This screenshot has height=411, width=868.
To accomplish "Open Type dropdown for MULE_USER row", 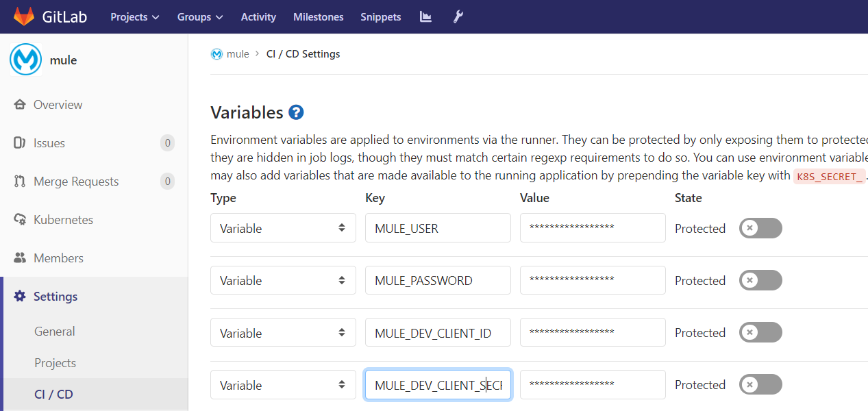I will coord(283,228).
